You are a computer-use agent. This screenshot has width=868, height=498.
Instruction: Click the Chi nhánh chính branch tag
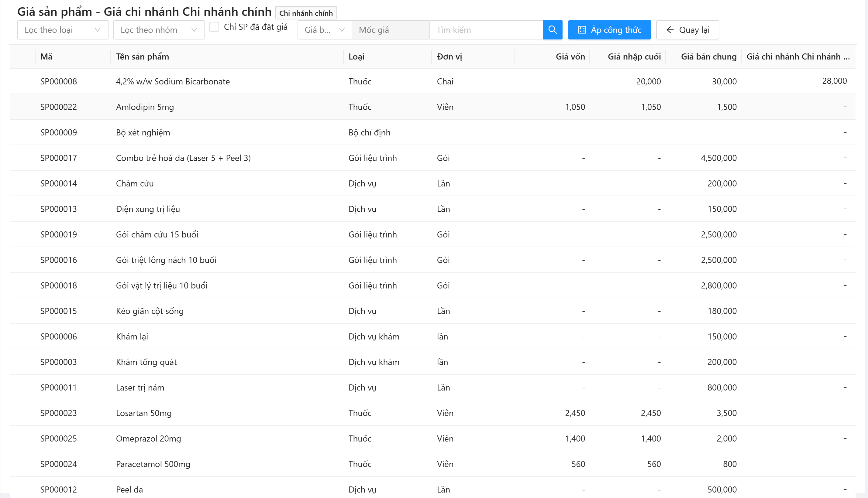[306, 13]
